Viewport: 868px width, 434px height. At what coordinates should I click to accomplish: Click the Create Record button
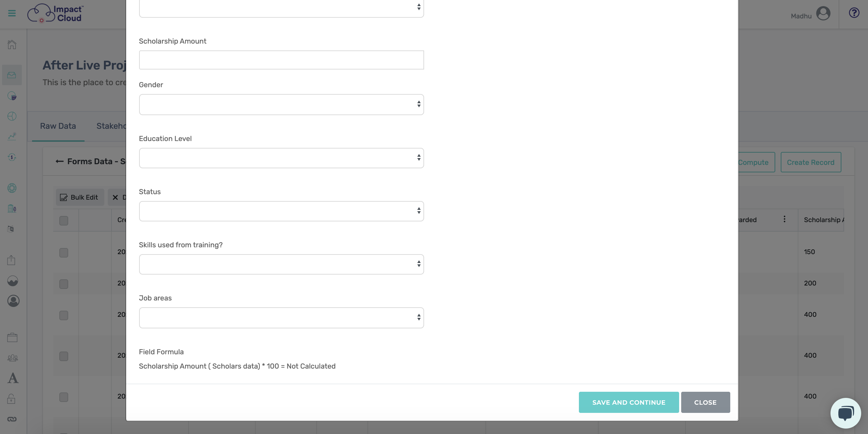point(811,162)
